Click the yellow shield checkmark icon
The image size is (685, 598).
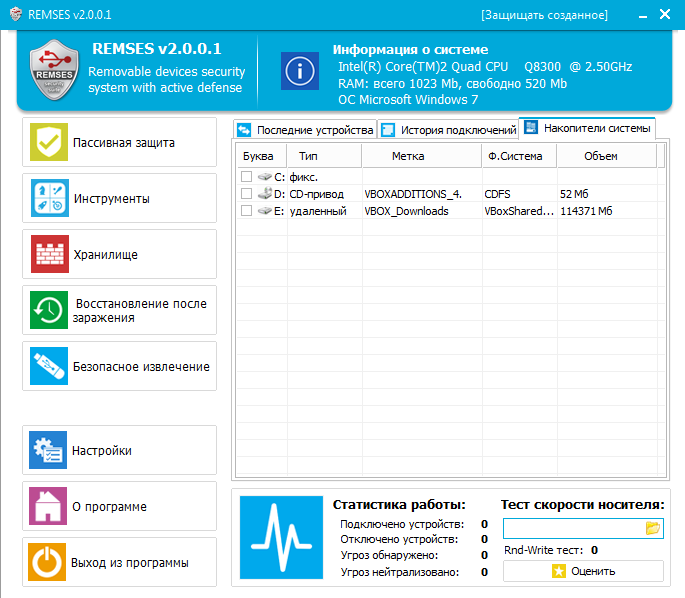pyautogui.click(x=49, y=142)
